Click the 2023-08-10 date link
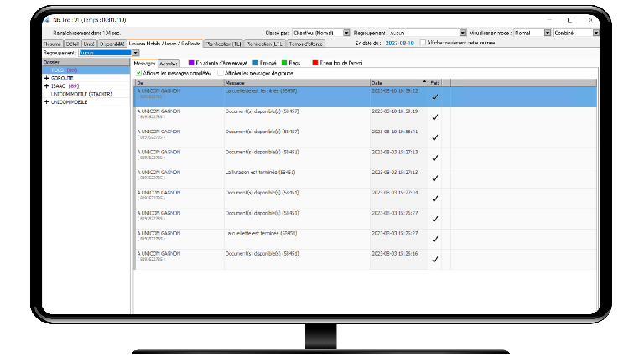Viewport: 644px width, 362px height. tap(400, 43)
